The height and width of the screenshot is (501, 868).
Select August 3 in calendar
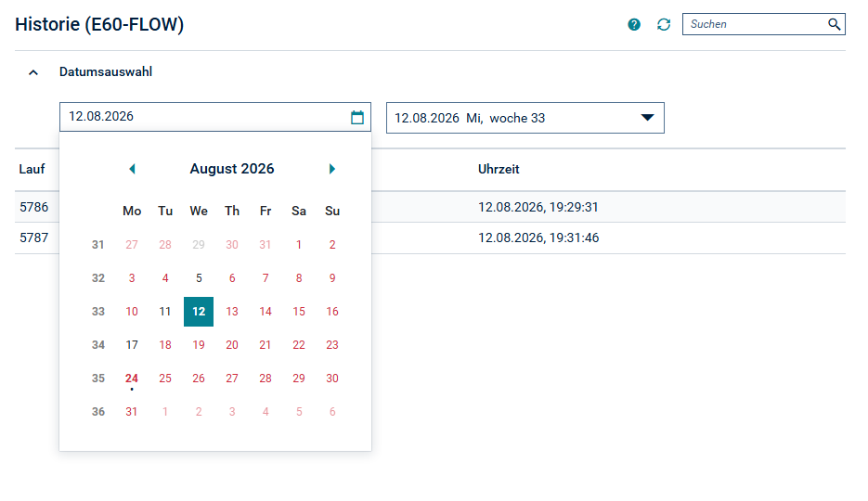pos(132,278)
